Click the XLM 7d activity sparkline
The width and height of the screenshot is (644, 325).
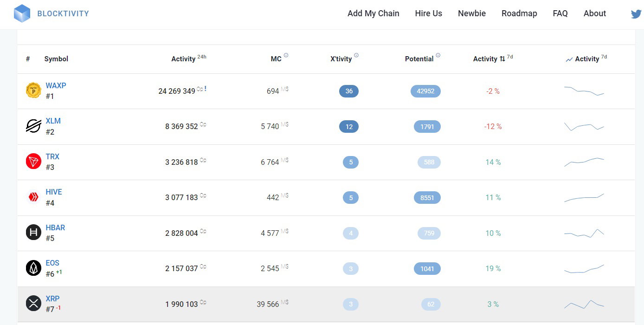[x=584, y=127]
